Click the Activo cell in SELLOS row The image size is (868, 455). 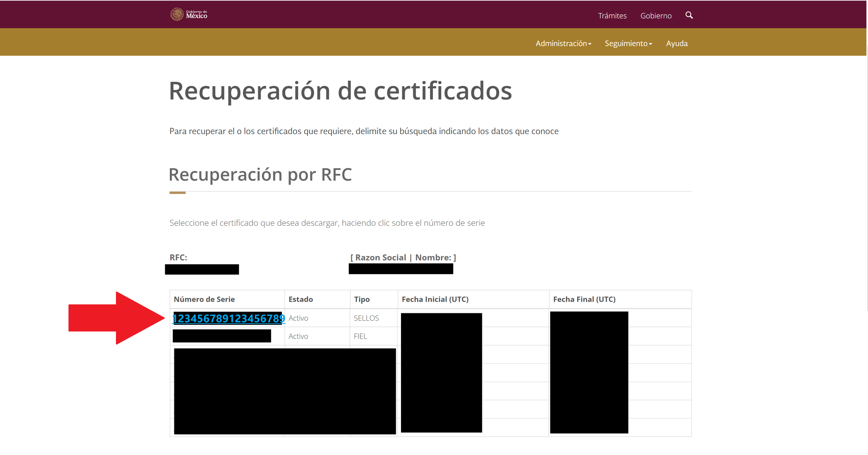point(298,318)
